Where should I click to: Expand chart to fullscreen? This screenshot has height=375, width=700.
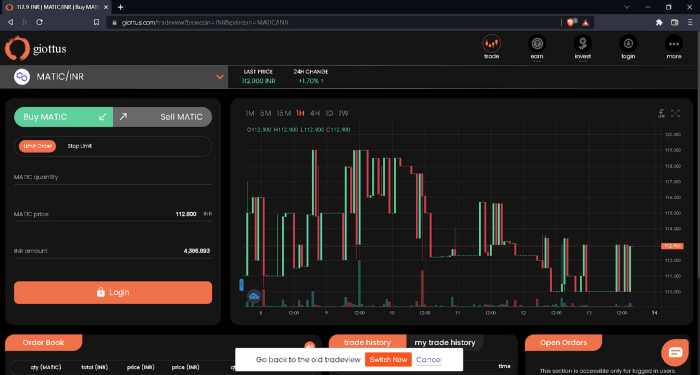pyautogui.click(x=675, y=113)
